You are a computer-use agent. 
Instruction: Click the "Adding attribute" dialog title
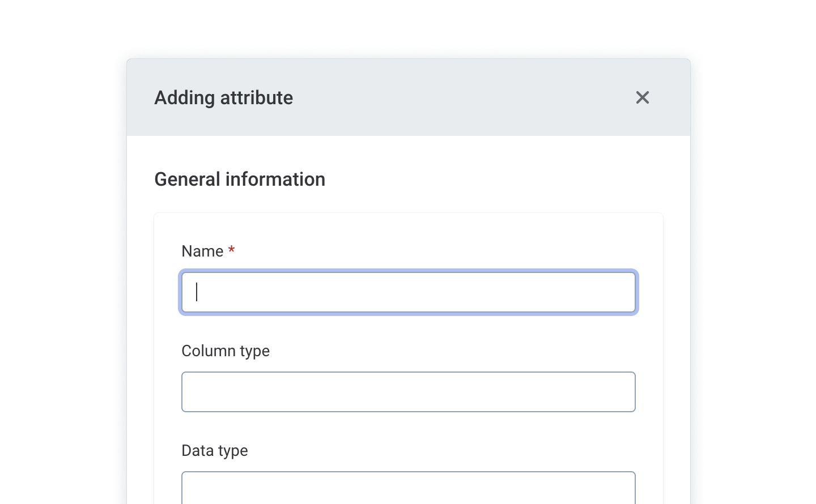point(223,98)
